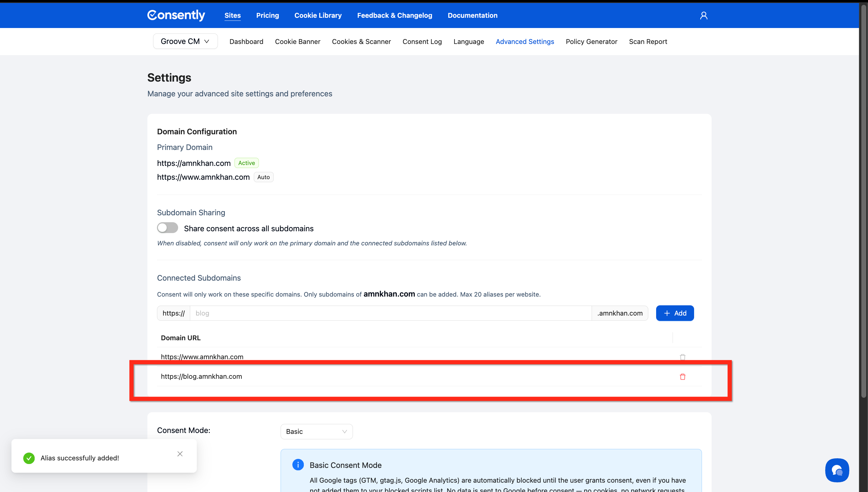The image size is (868, 492).
Task: Expand the Groove CM site selector
Action: [x=185, y=41]
